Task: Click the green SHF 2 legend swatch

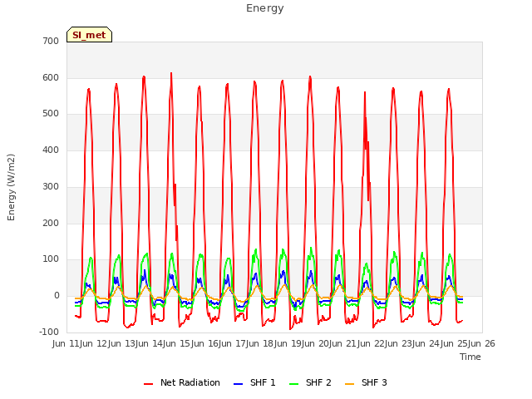Action: 293,384
